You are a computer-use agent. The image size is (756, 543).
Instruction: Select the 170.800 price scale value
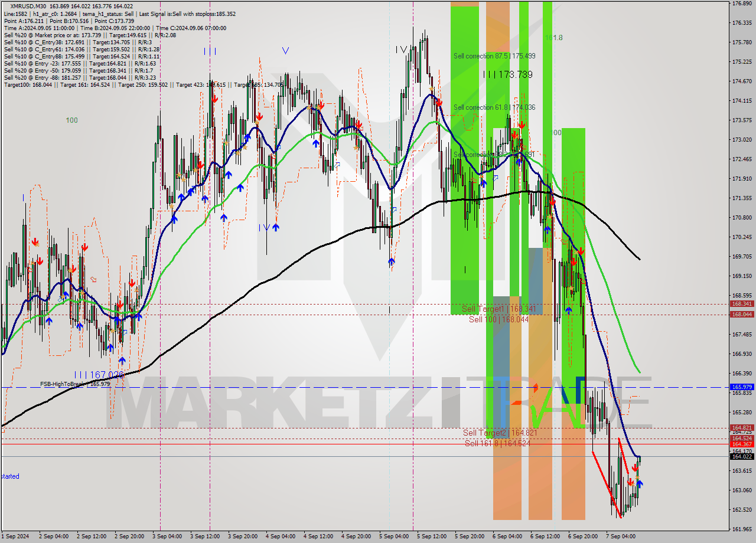[x=742, y=218]
